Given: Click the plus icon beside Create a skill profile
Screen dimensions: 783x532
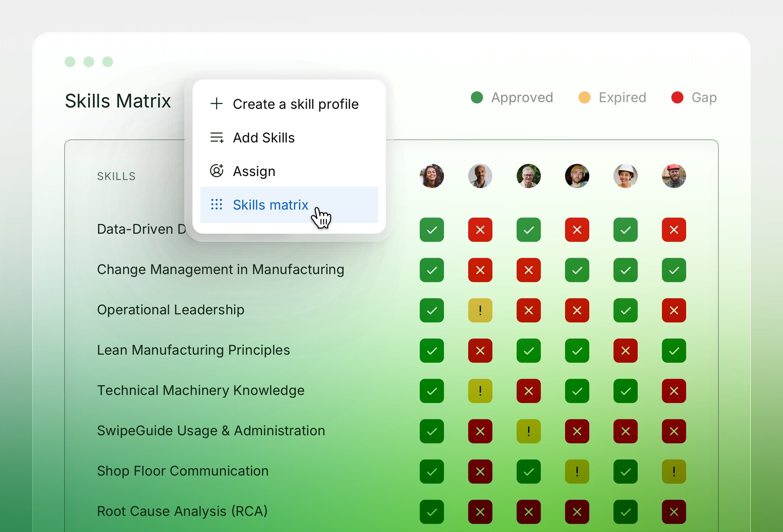Looking at the screenshot, I should click(x=216, y=104).
